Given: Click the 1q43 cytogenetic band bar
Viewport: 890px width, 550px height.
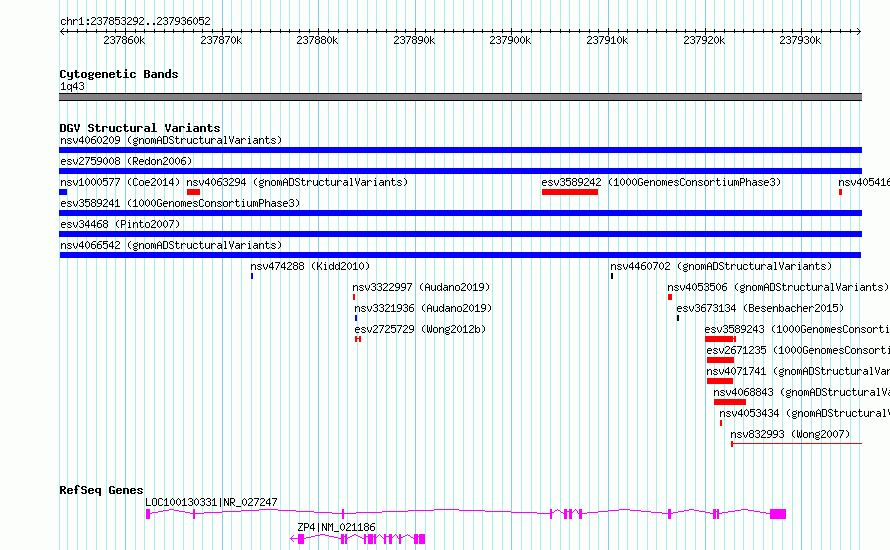Looking at the screenshot, I should pyautogui.click(x=460, y=97).
